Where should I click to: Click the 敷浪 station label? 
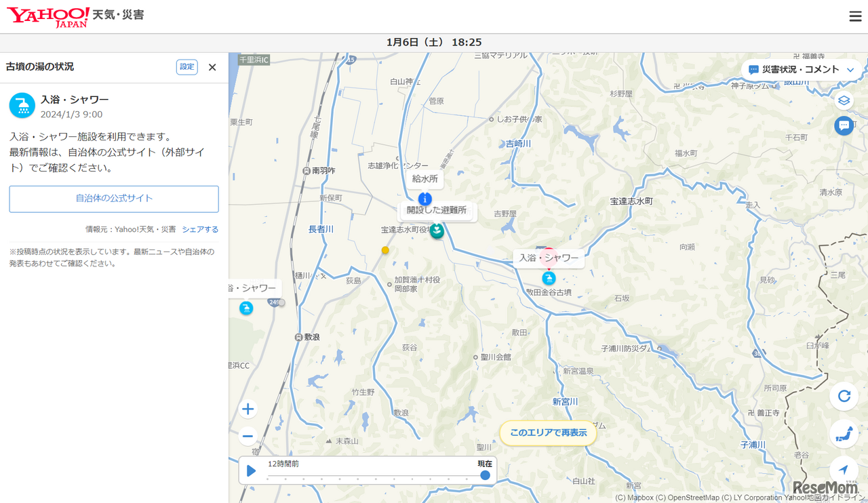(311, 337)
